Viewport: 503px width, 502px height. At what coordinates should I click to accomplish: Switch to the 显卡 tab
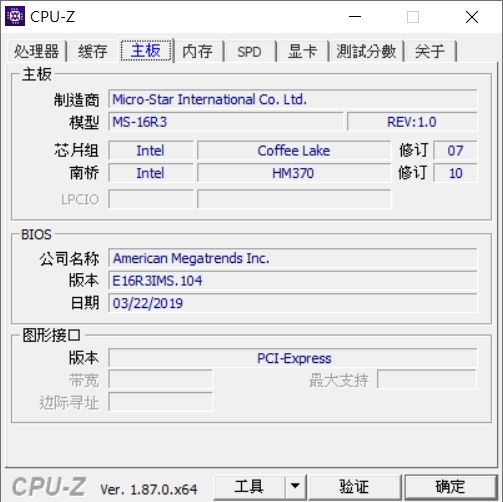click(x=302, y=51)
